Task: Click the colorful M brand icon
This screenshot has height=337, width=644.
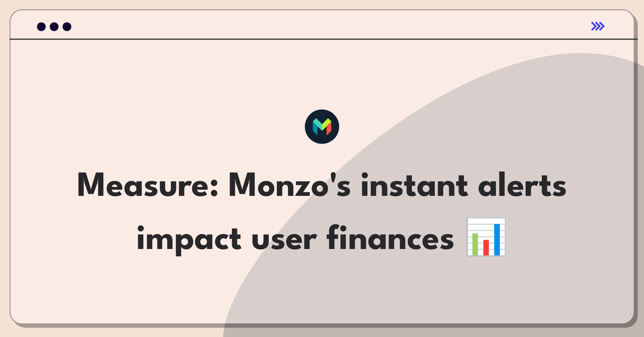Action: (x=323, y=127)
